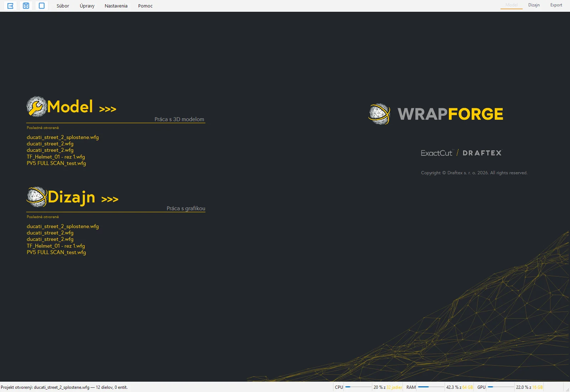The height and width of the screenshot is (392, 570).
Task: Click the large Dizajn >>> heading
Action: (83, 197)
